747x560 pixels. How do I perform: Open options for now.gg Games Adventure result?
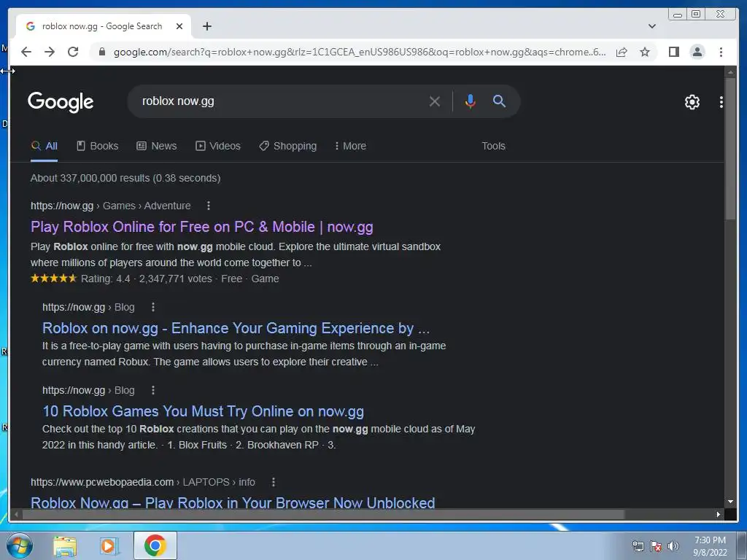click(208, 206)
